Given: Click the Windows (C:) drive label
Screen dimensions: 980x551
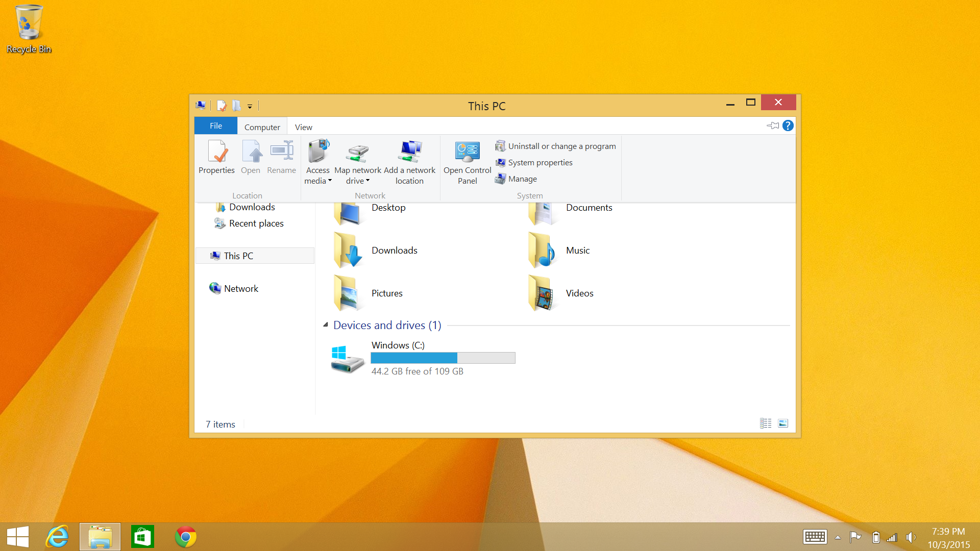Looking at the screenshot, I should (x=398, y=345).
